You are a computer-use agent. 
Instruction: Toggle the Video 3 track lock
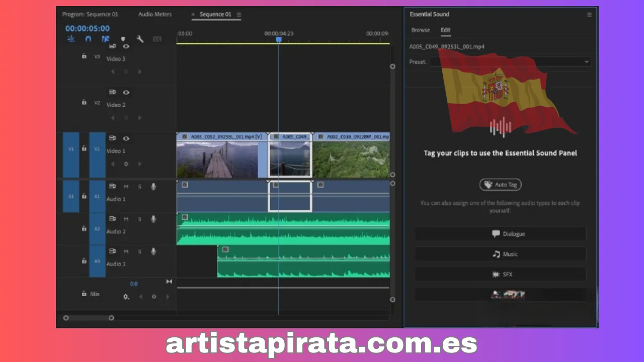pyautogui.click(x=84, y=56)
